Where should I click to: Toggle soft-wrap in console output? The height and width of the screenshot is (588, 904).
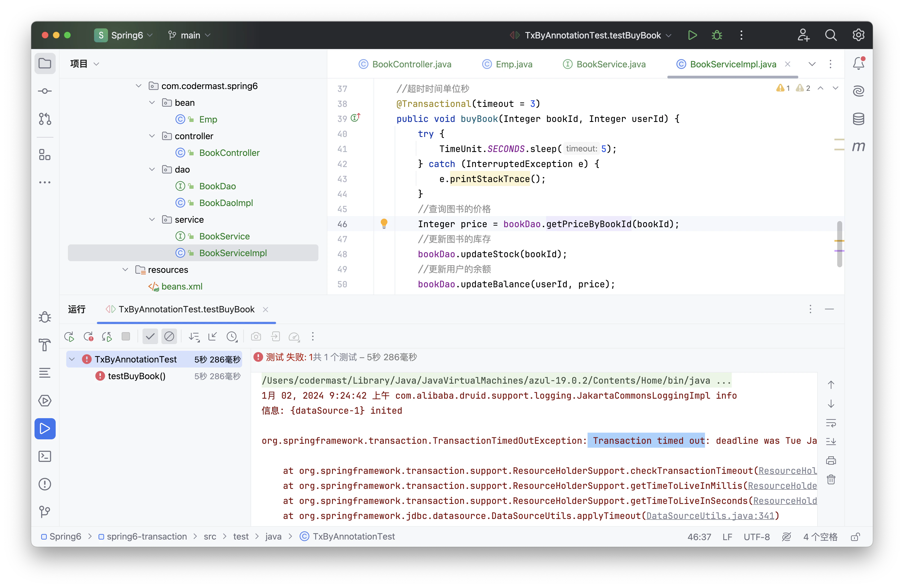[x=831, y=423]
